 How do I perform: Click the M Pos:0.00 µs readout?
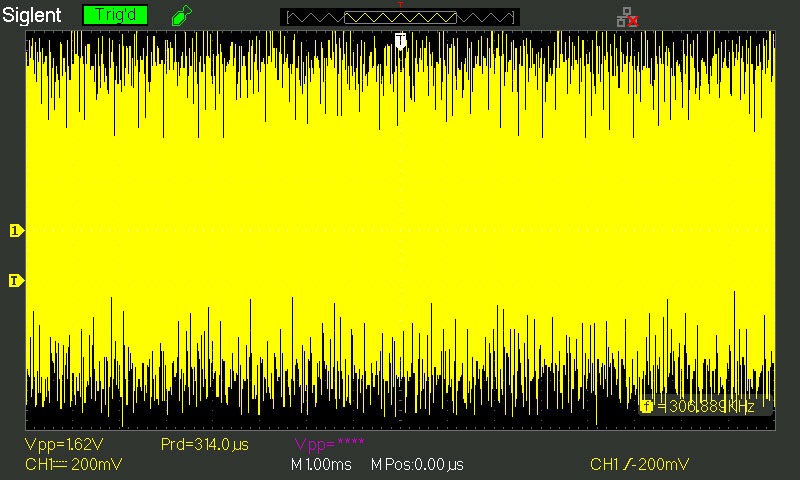tap(417, 465)
